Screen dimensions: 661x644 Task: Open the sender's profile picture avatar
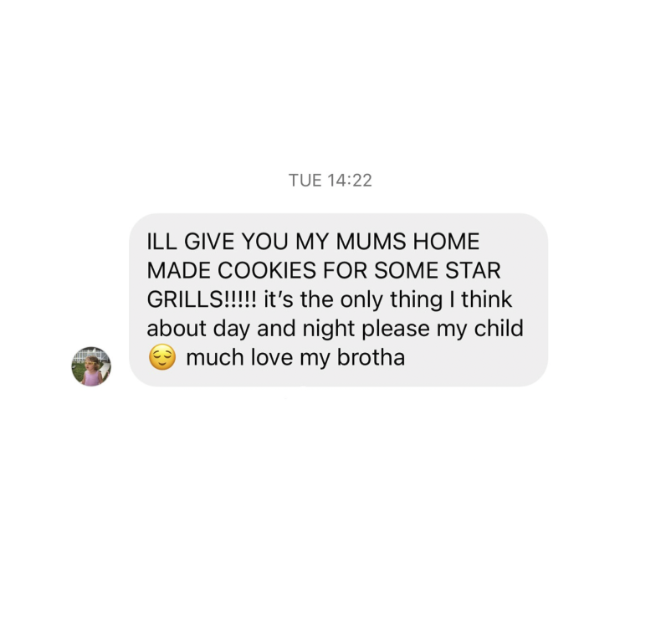91,366
